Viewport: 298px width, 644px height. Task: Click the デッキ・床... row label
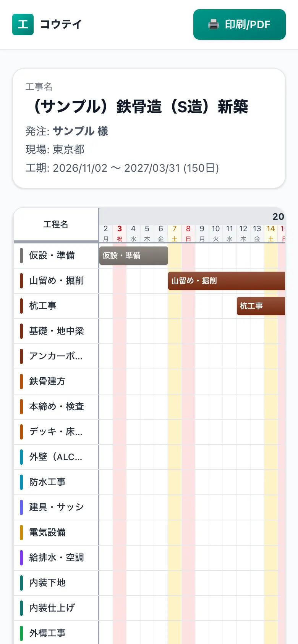point(56,431)
